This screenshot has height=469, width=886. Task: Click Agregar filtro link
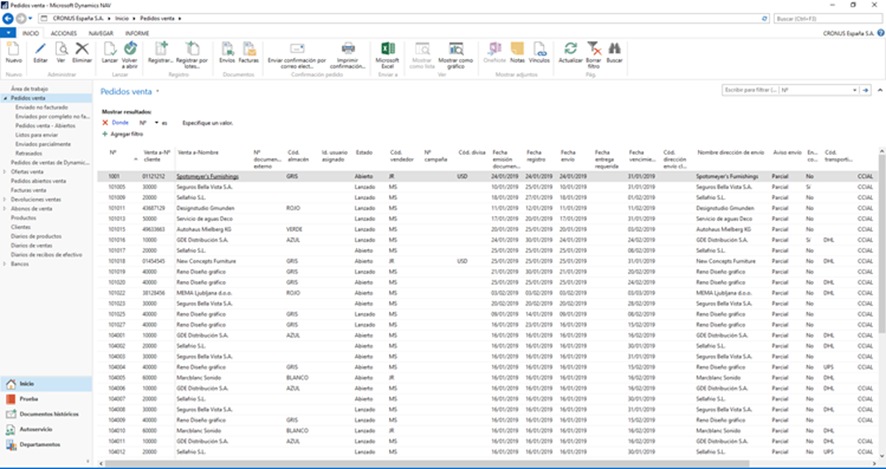point(123,134)
